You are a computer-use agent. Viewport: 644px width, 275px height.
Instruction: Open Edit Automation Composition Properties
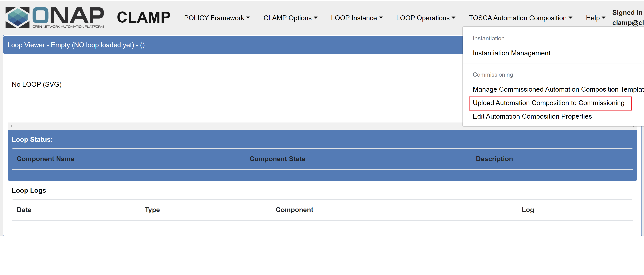(532, 116)
